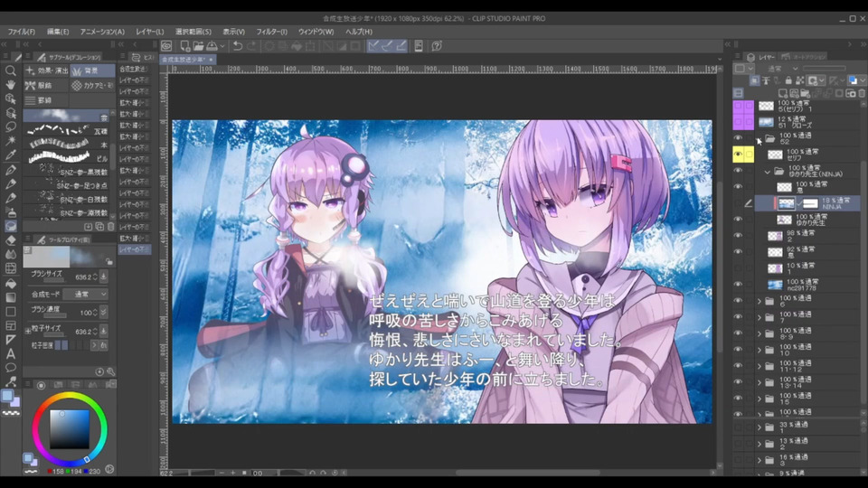Select the Lasso selection tool
Viewport: 868px width, 488px height.
(x=10, y=127)
